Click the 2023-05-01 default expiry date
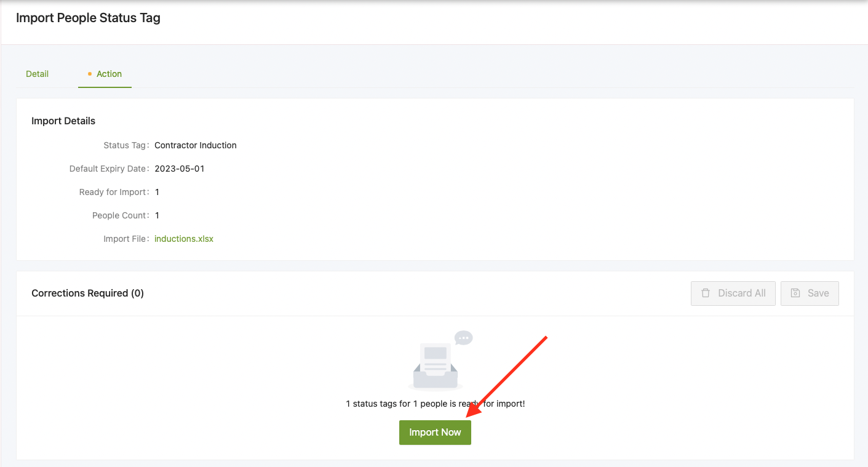The image size is (868, 467). tap(179, 169)
